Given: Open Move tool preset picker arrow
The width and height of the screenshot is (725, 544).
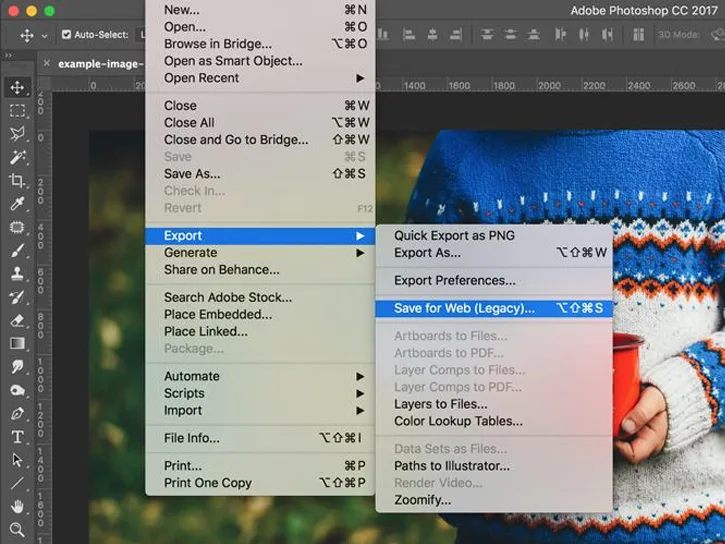Looking at the screenshot, I should click(45, 36).
